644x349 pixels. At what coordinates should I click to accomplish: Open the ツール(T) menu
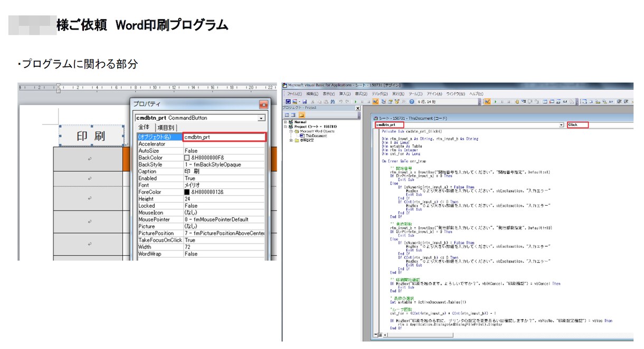click(415, 94)
